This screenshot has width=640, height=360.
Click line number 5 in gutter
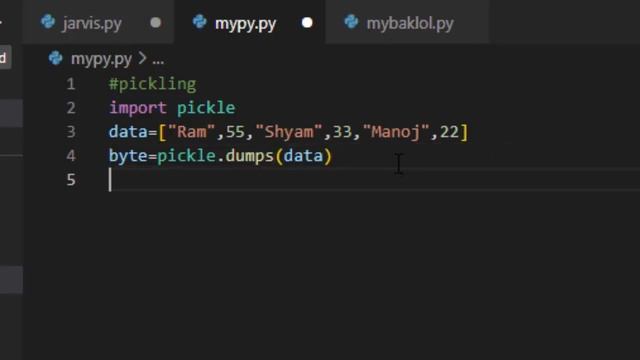tap(71, 180)
